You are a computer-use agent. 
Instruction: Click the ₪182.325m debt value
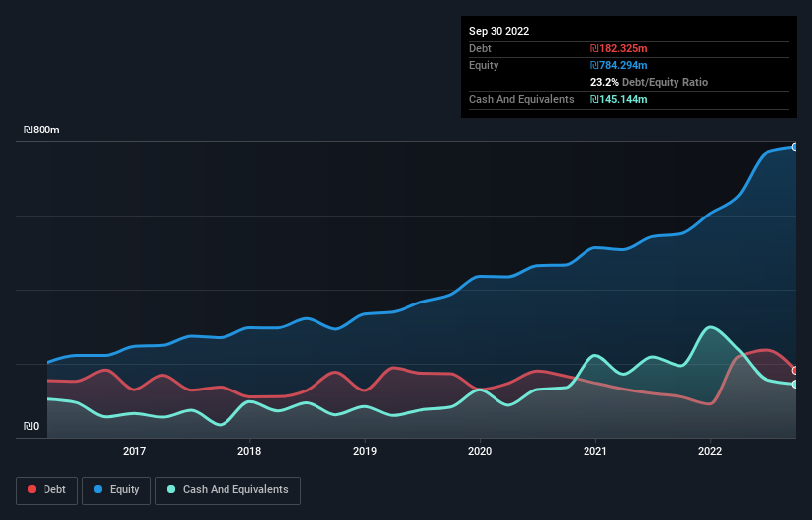[x=618, y=48]
